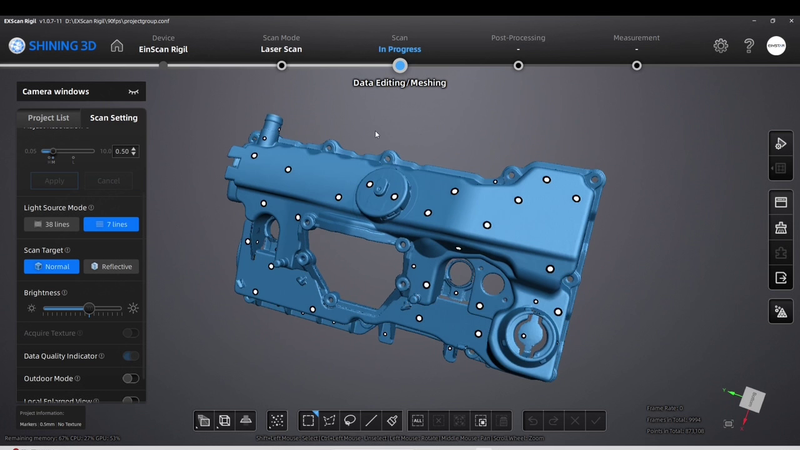Click the panel window icon on right toolbar
The height and width of the screenshot is (450, 800).
coord(781,203)
